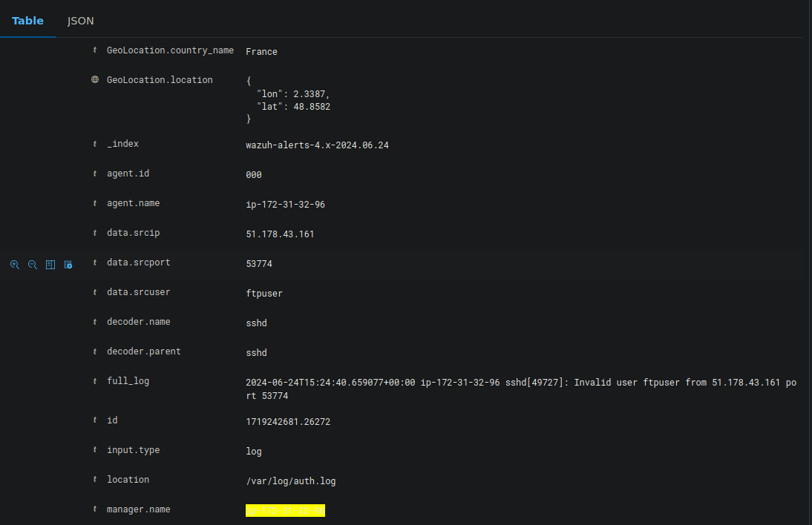The height and width of the screenshot is (525, 812).
Task: Select the input.type field name
Action: (133, 450)
